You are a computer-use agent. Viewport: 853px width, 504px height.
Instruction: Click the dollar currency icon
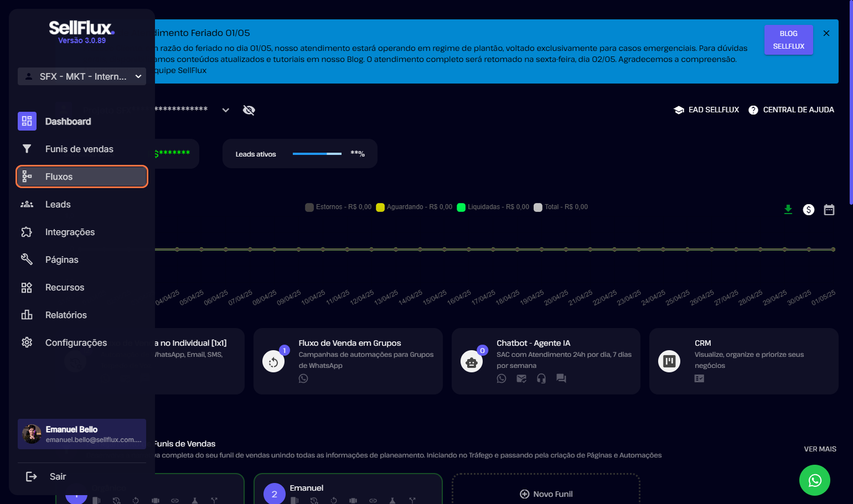pos(809,210)
